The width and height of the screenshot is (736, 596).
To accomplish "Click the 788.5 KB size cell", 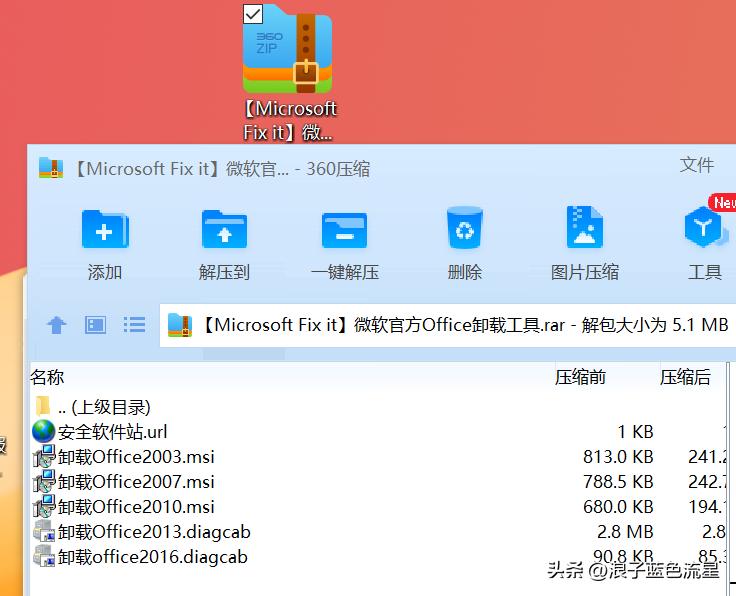I will pyautogui.click(x=618, y=481).
